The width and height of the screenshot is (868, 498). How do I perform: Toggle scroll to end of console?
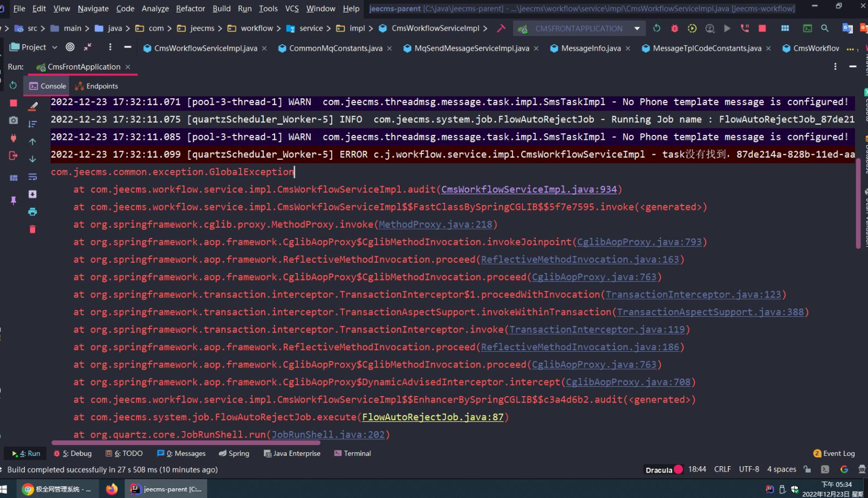coord(32,194)
